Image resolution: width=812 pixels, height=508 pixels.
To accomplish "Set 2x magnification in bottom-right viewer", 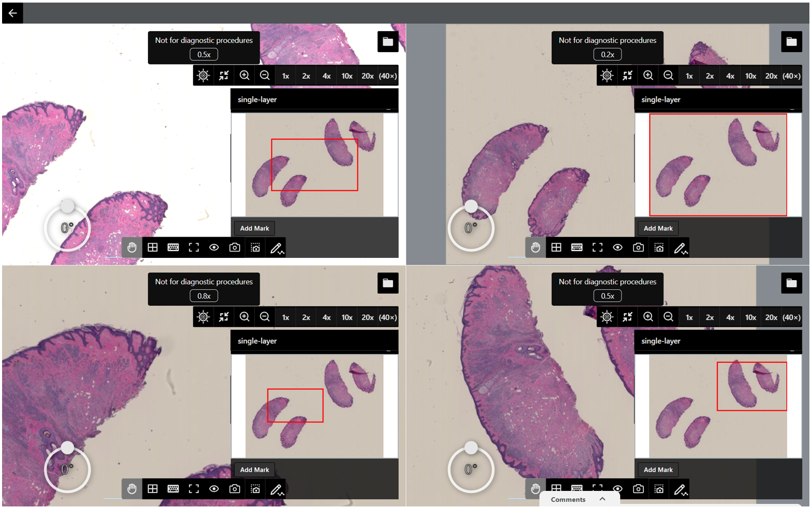I will [710, 317].
